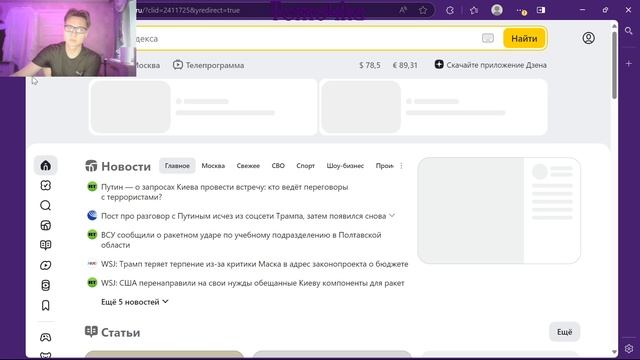The image size is (640, 360).
Task: Open the Статьи heading link
Action: coord(120,333)
